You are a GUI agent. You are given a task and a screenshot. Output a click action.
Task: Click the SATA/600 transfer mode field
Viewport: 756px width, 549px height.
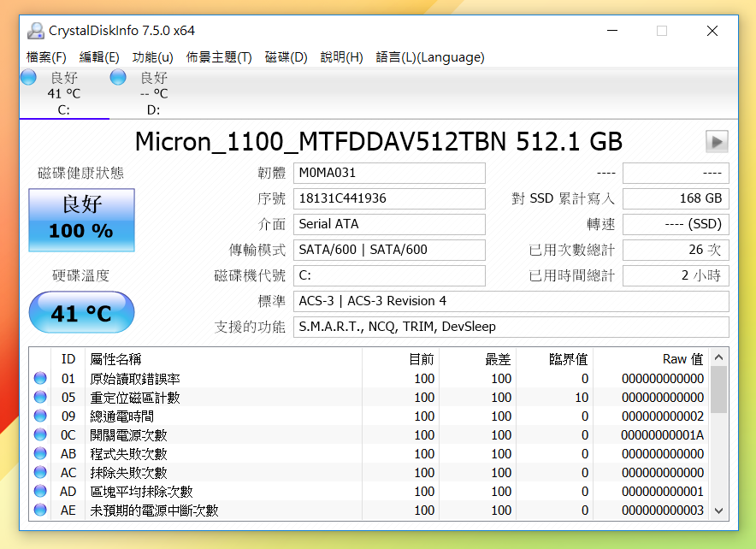coord(389,250)
